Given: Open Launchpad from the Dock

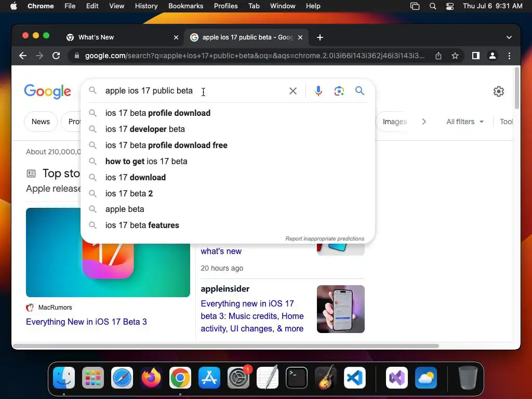Looking at the screenshot, I should coord(93,378).
